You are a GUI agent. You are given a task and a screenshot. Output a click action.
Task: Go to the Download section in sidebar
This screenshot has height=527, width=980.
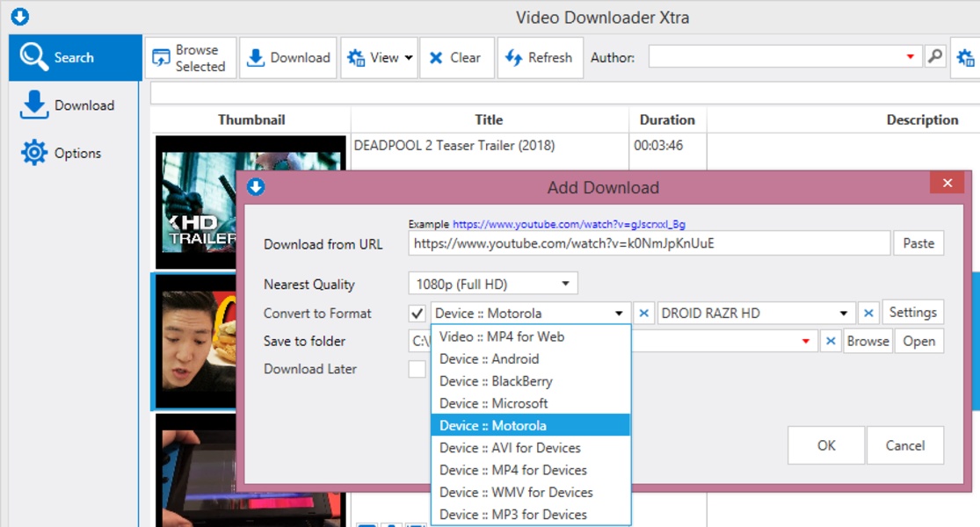tap(69, 105)
